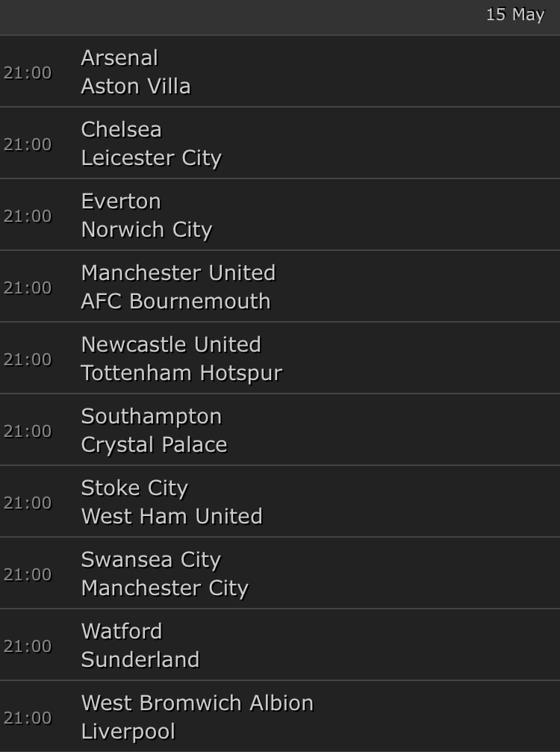The image size is (560, 752).
Task: Open the Everton team entry
Action: click(x=121, y=201)
